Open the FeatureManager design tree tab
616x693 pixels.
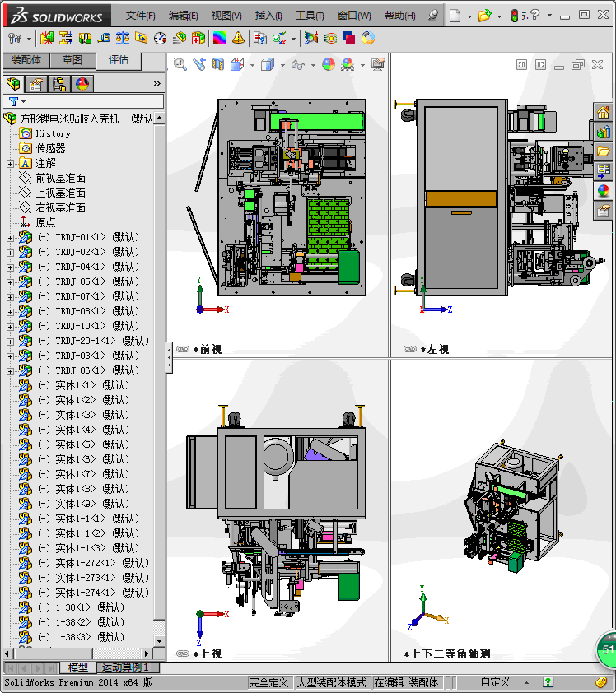coord(13,84)
